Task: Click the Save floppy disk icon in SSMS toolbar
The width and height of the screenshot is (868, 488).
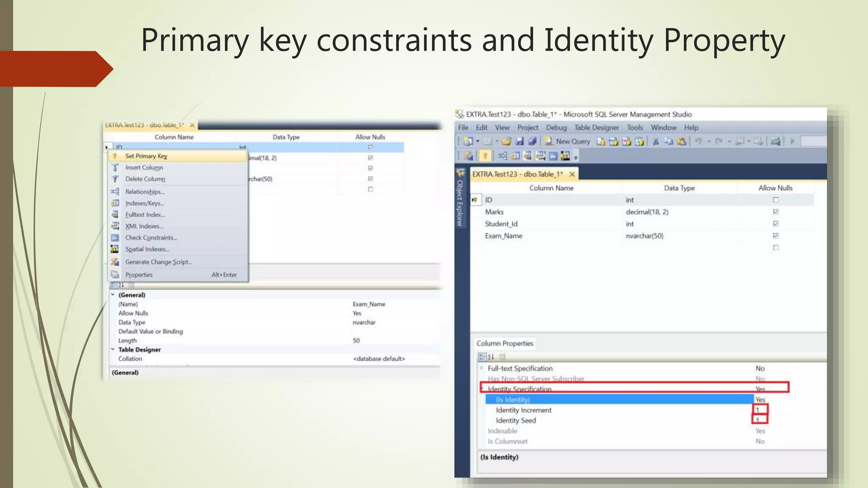Action: [x=520, y=141]
